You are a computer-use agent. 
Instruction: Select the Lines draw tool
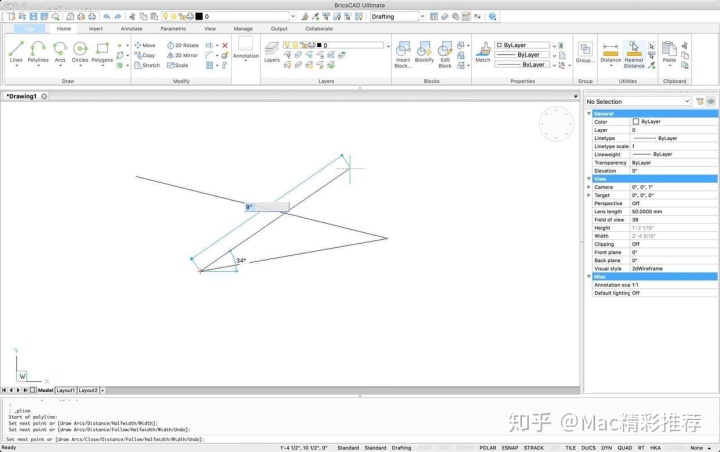pyautogui.click(x=16, y=51)
